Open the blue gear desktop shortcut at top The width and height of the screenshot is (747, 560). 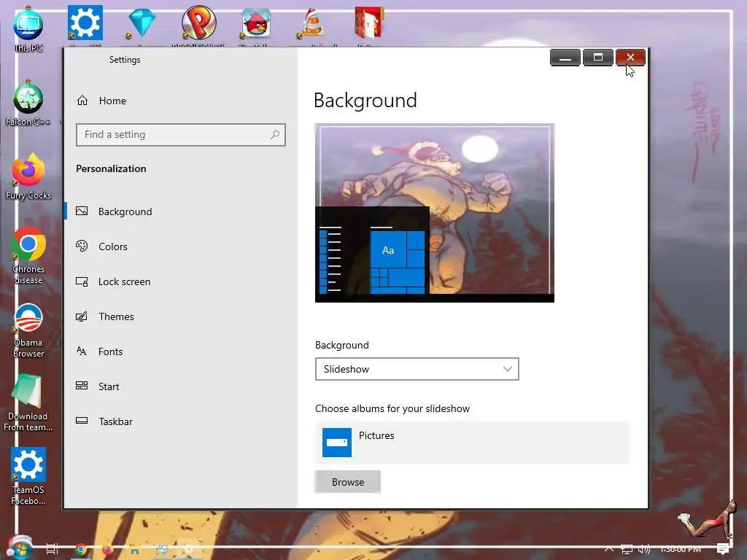coord(85,23)
